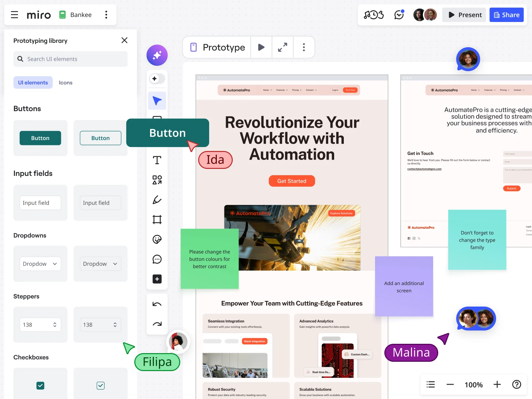The width and height of the screenshot is (532, 399).
Task: Redo the last action
Action: click(x=157, y=324)
